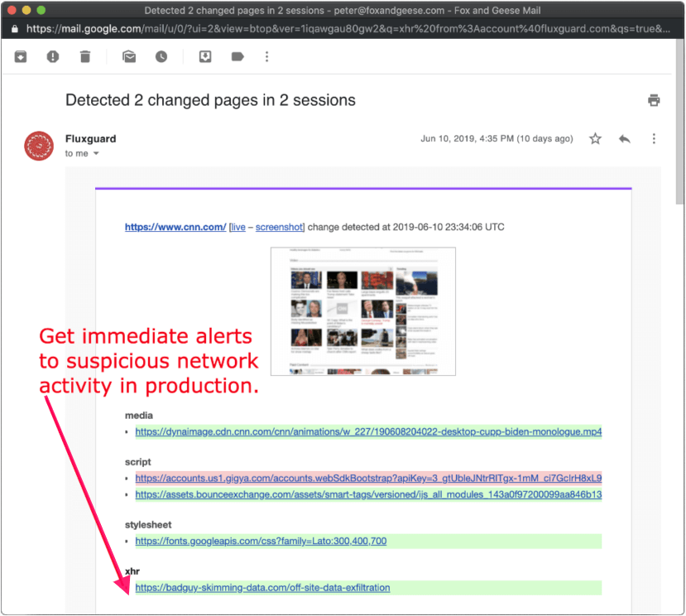Open the accounts.us1.gigya.com script link
Image resolution: width=686 pixels, height=616 pixels.
click(x=368, y=478)
